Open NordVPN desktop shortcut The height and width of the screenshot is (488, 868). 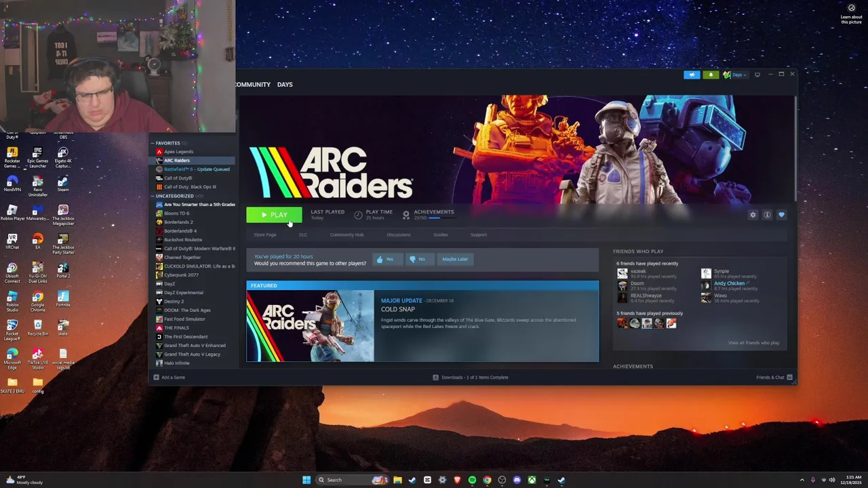click(x=12, y=184)
